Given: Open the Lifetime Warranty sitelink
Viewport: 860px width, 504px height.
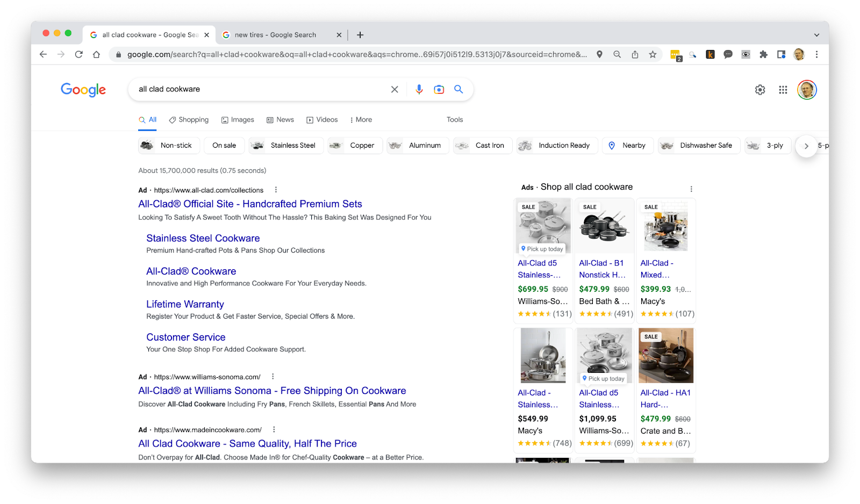Looking at the screenshot, I should click(185, 304).
